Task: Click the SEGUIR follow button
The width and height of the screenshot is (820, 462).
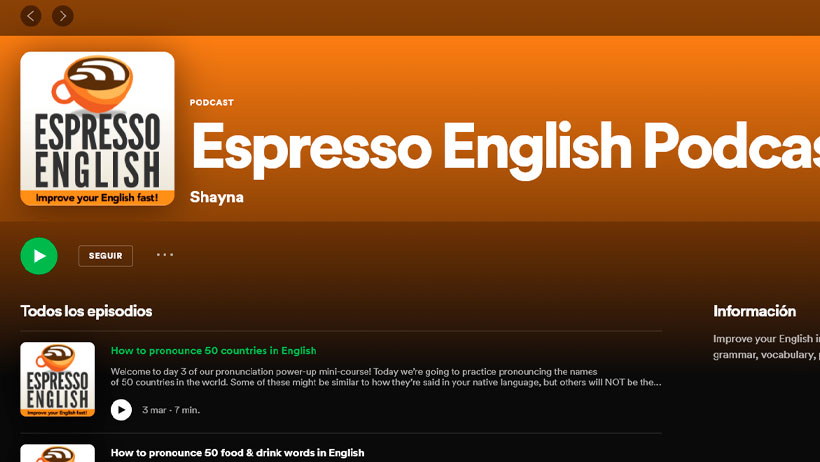Action: tap(106, 256)
